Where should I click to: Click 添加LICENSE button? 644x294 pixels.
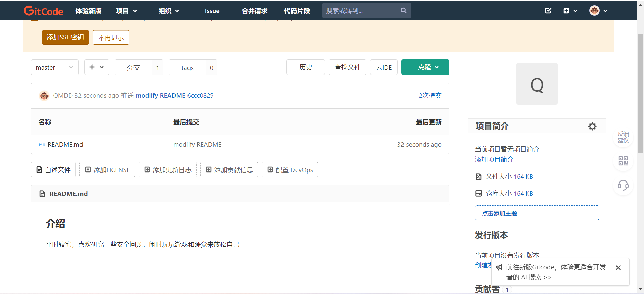(x=107, y=169)
